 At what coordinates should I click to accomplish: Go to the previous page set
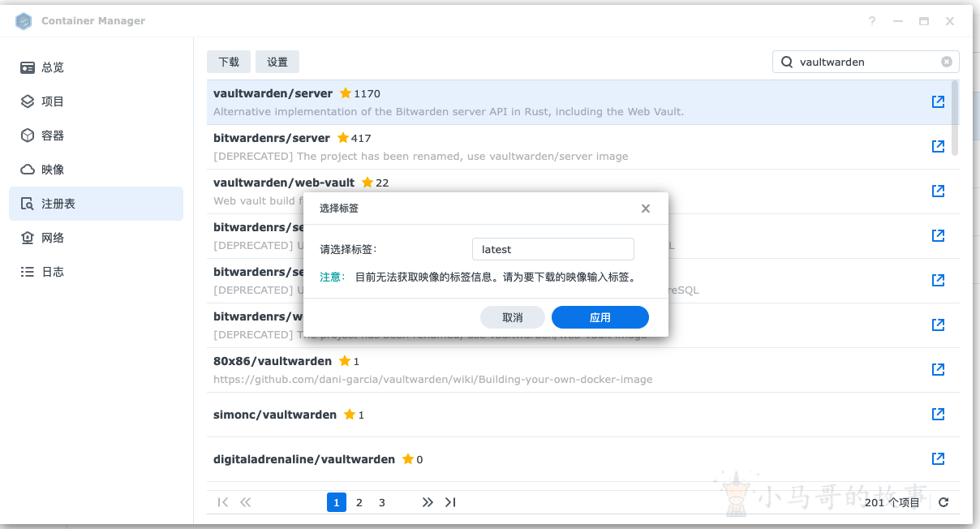pos(246,502)
